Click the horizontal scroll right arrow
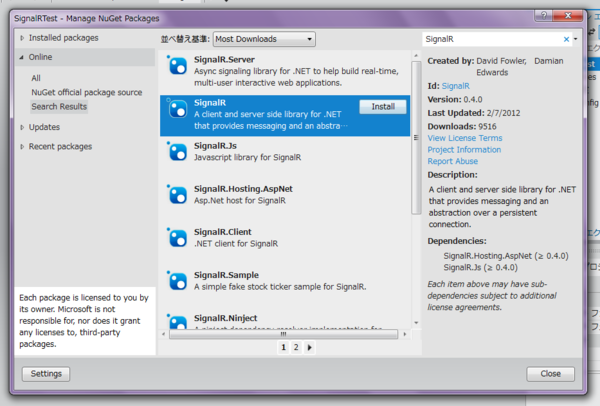 coord(404,334)
